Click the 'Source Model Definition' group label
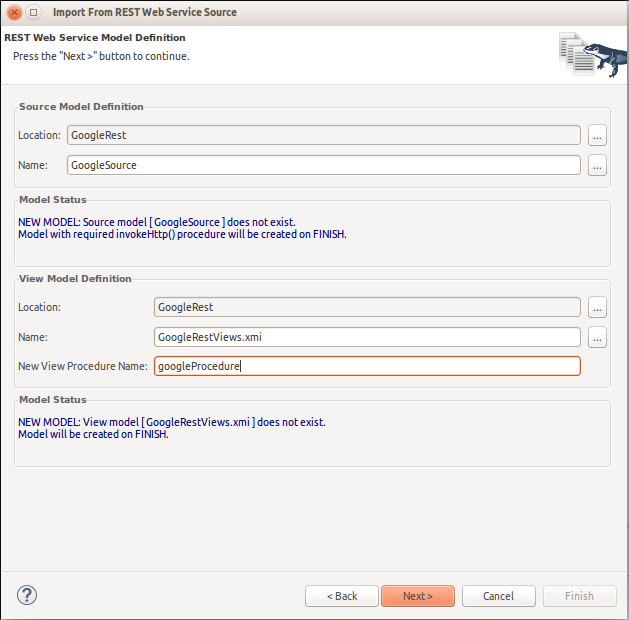 (81, 107)
